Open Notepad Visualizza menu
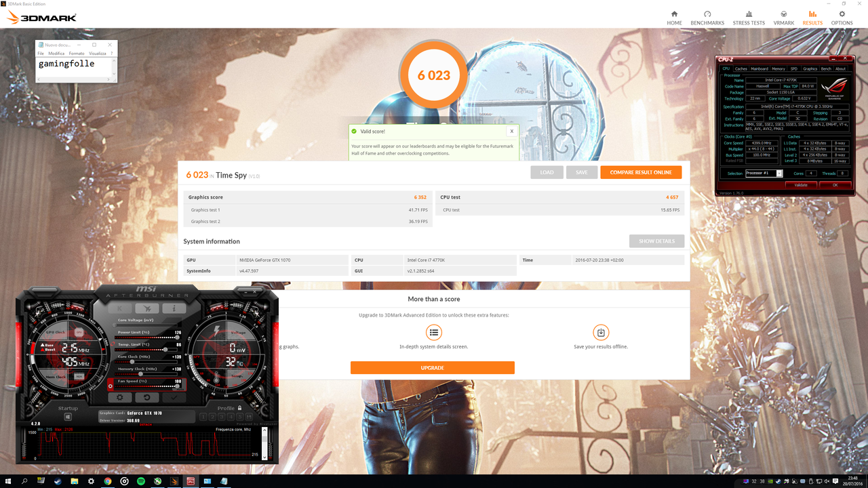The height and width of the screenshot is (488, 868). click(98, 53)
